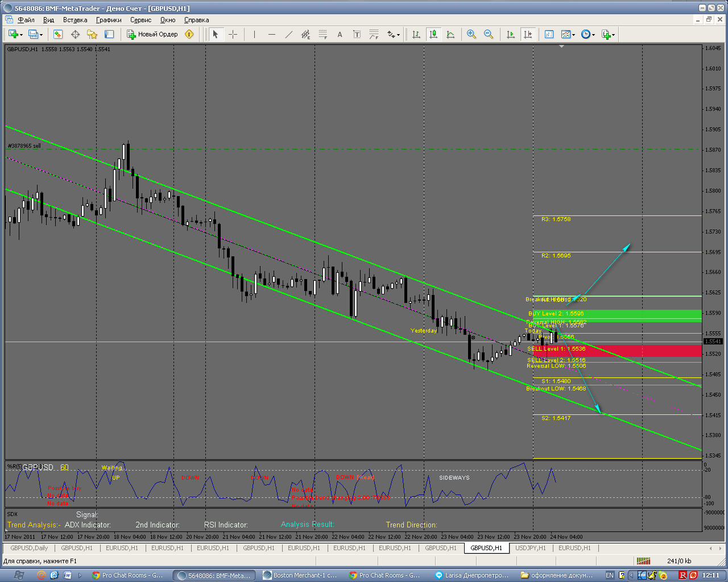
Task: Select the text label (A) tool
Action: 340,34
